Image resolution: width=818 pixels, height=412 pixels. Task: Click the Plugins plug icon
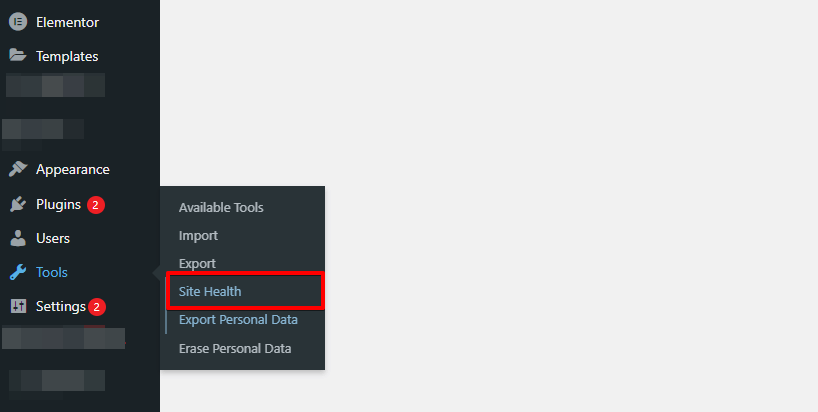(x=18, y=204)
